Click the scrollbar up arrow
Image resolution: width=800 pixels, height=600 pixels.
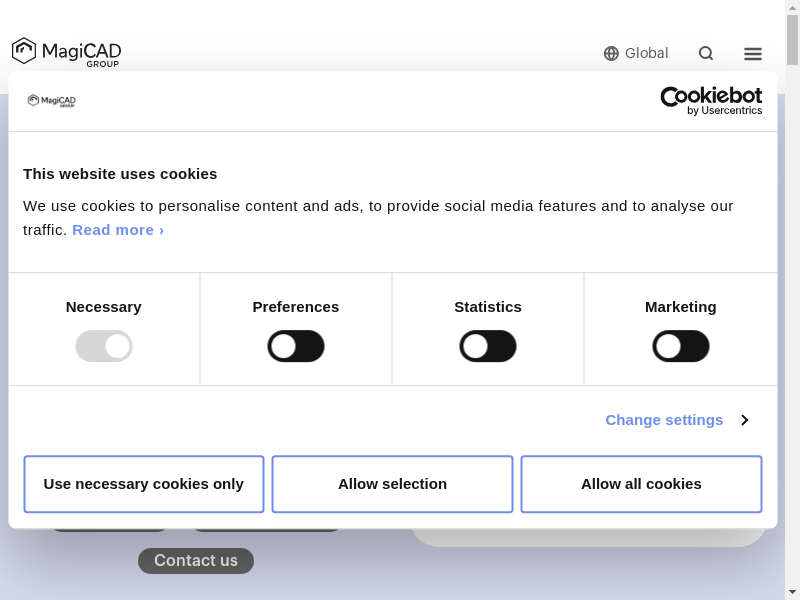[x=792, y=8]
